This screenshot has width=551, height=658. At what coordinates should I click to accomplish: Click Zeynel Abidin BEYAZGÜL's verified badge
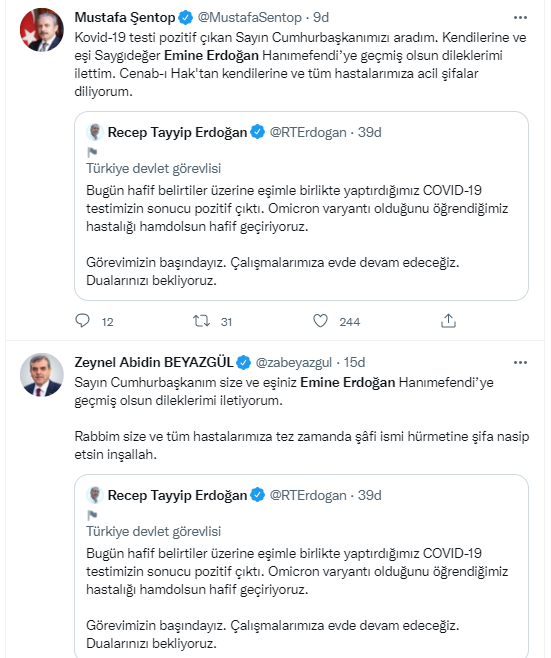pyautogui.click(x=243, y=363)
